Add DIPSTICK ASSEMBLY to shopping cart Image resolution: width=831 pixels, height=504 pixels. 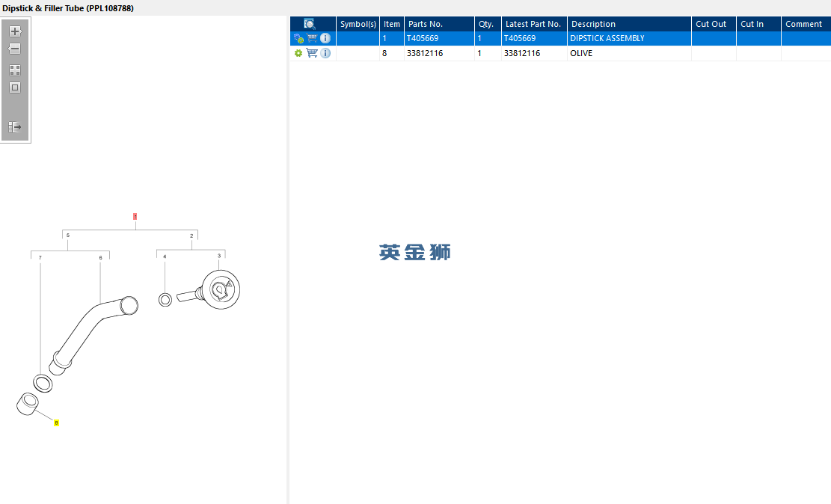pyautogui.click(x=312, y=38)
